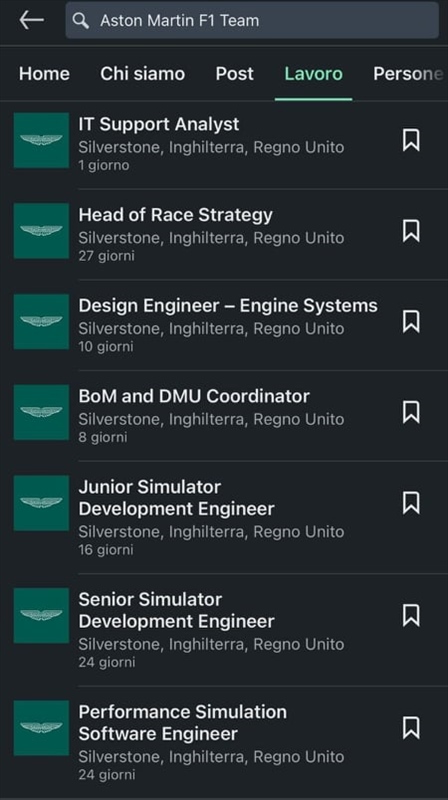Image resolution: width=448 pixels, height=800 pixels.
Task: Open the Head of Race Strategy job title
Action: pos(176,215)
